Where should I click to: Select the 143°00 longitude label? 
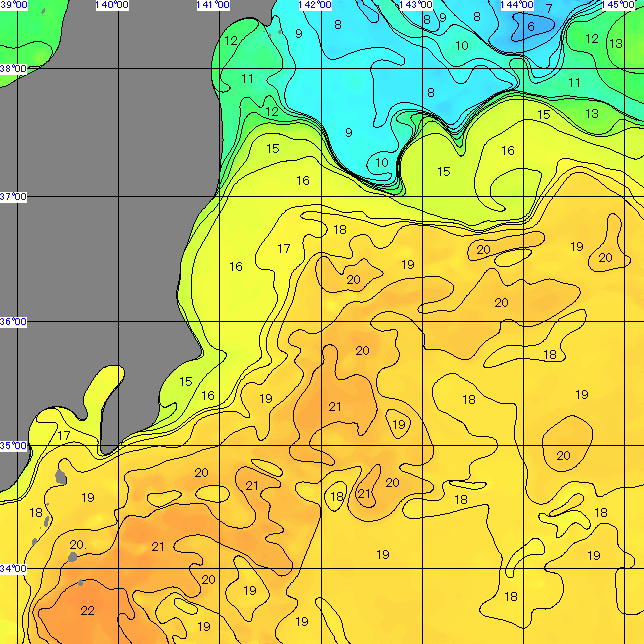[415, 5]
